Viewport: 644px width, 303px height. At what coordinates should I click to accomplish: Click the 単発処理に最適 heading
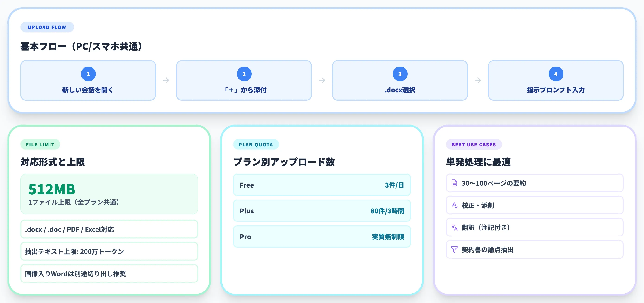(x=479, y=162)
